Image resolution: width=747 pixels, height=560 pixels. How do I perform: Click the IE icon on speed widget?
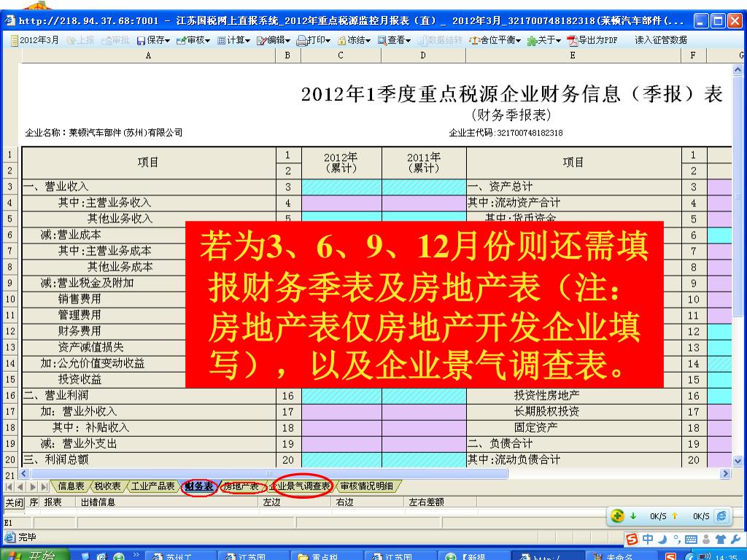(722, 516)
